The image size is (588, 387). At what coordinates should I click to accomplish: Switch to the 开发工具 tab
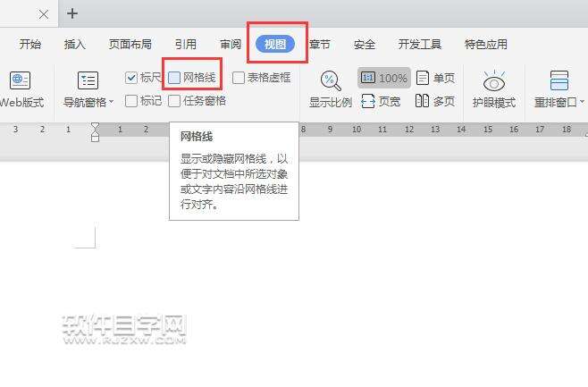click(420, 45)
